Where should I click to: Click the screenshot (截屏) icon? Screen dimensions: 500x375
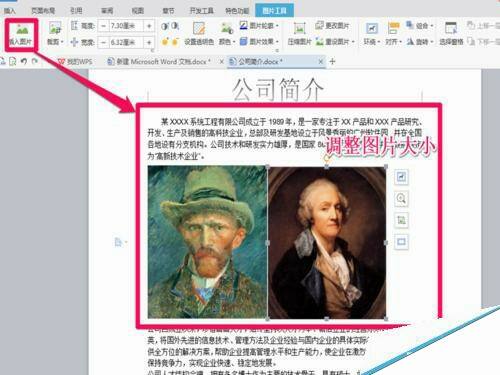55,28
